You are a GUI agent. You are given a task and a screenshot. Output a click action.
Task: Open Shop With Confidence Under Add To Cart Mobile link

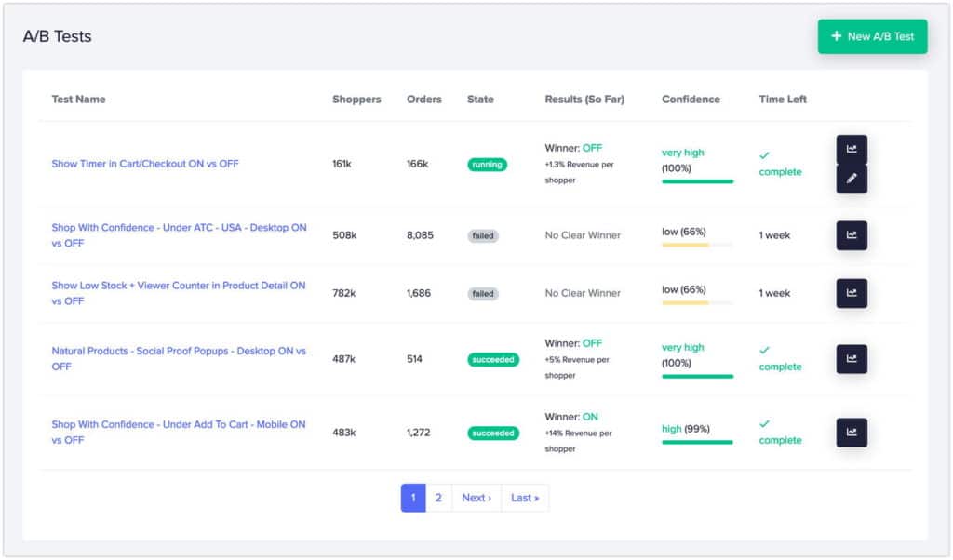(x=179, y=433)
